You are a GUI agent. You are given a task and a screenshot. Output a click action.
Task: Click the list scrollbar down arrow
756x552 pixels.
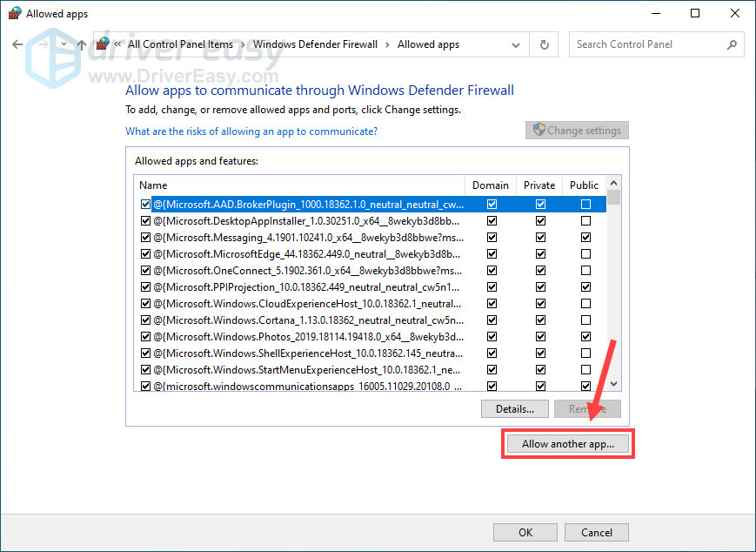click(614, 384)
